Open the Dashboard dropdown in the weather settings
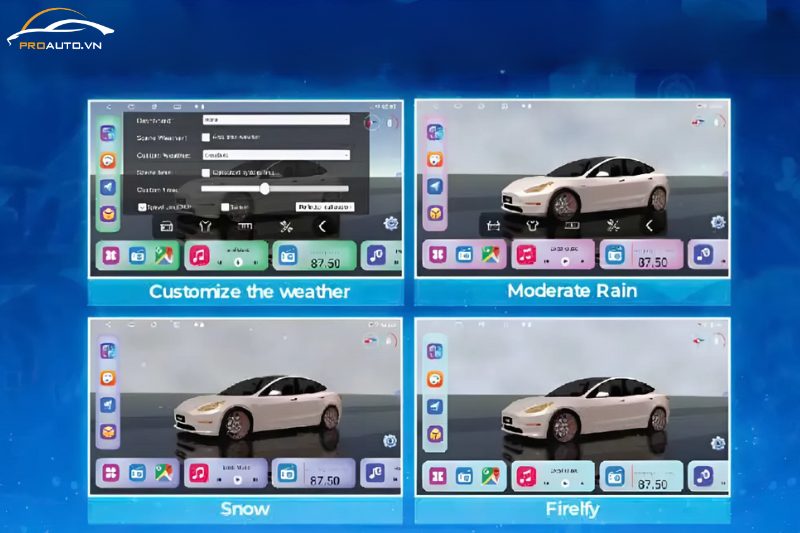Image resolution: width=800 pixels, height=533 pixels. click(x=275, y=119)
